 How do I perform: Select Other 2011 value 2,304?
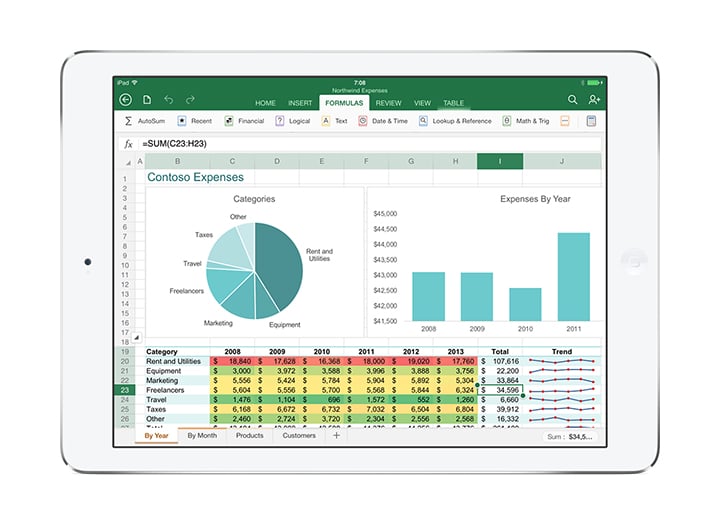click(366, 419)
